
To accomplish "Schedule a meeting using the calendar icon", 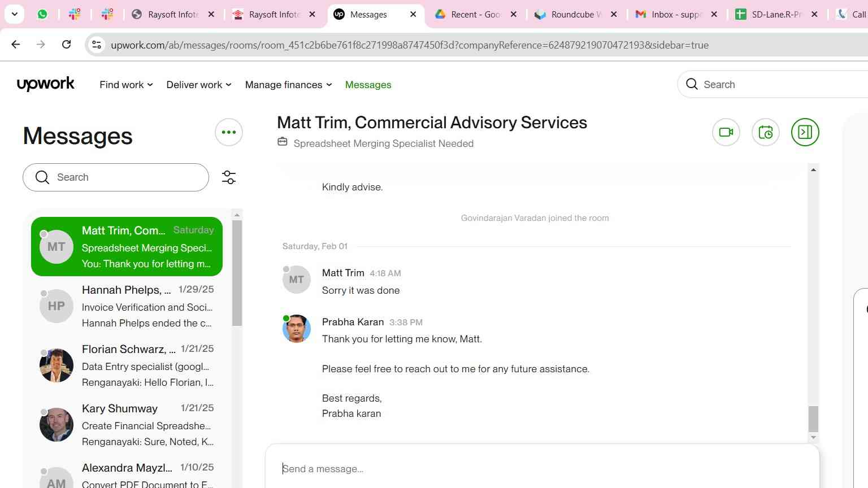I will click(766, 132).
